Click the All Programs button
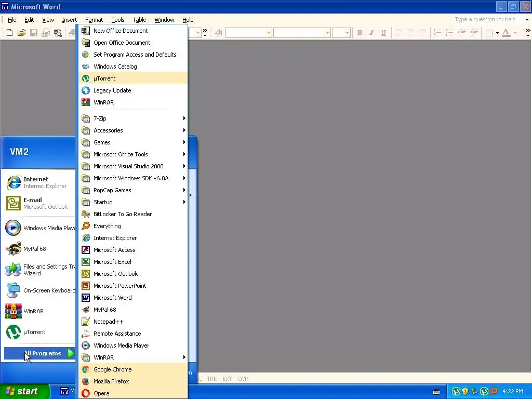This screenshot has width=532, height=399. click(x=39, y=353)
